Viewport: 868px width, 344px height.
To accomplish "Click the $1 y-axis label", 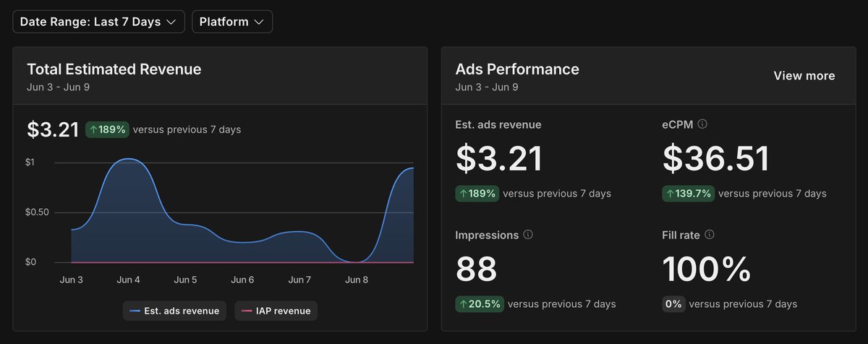I will click(x=31, y=163).
